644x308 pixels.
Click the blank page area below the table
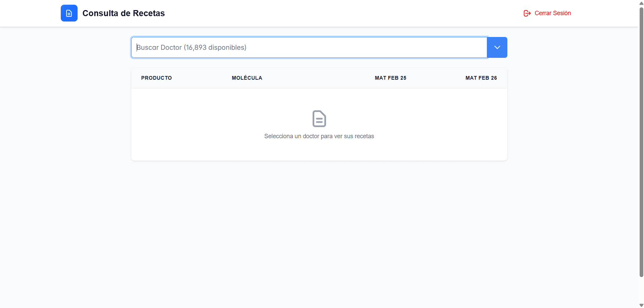tap(319, 235)
